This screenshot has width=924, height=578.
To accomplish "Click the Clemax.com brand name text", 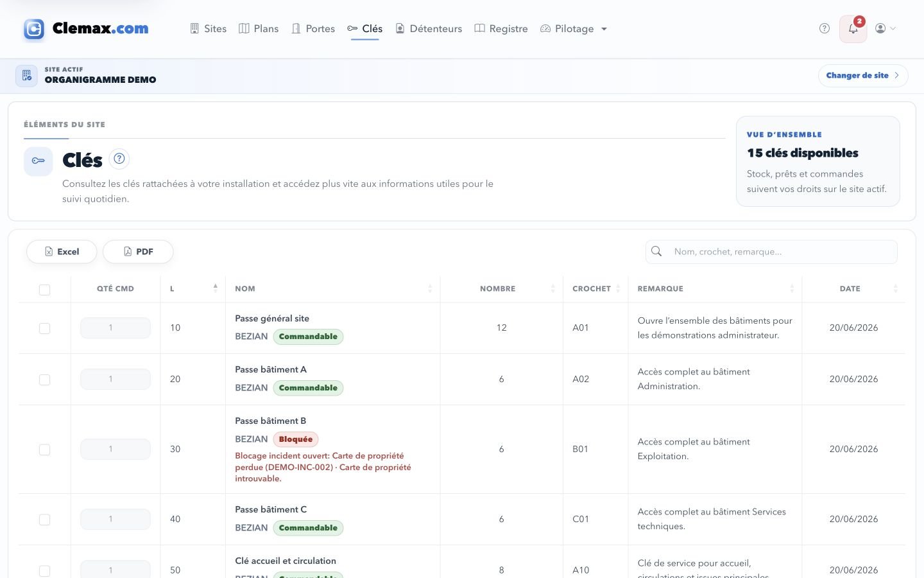I will point(101,28).
